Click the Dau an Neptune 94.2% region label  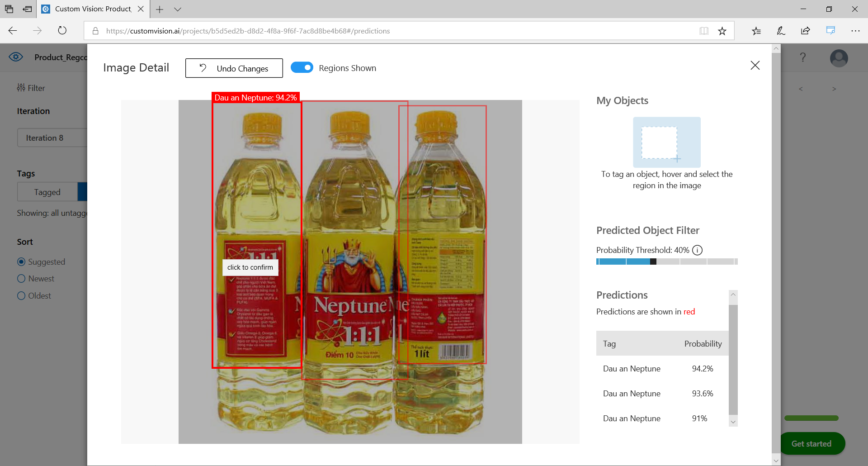(x=255, y=98)
